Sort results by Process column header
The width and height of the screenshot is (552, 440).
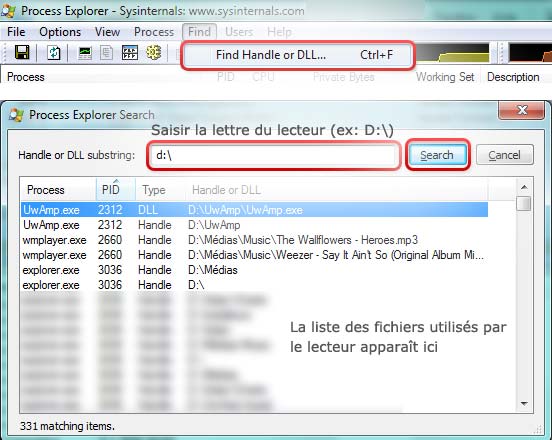coord(58,190)
